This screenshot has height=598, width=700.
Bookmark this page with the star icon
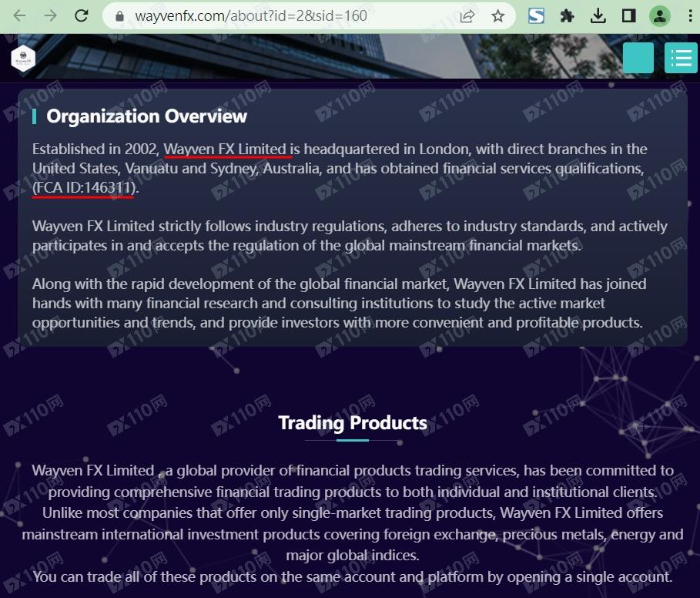(498, 15)
